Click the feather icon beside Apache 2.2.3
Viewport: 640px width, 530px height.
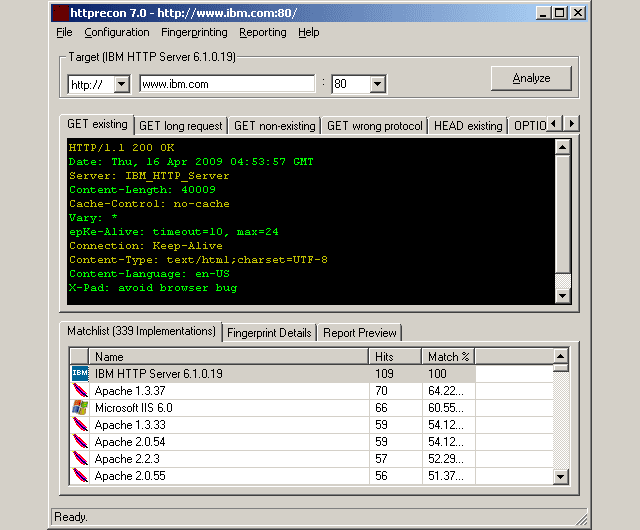(80, 459)
